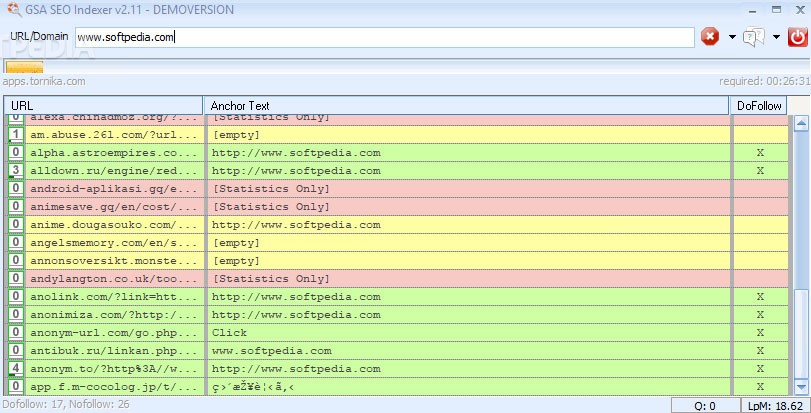Click the red power button icon
This screenshot has width=811, height=413.
pyautogui.click(x=798, y=37)
